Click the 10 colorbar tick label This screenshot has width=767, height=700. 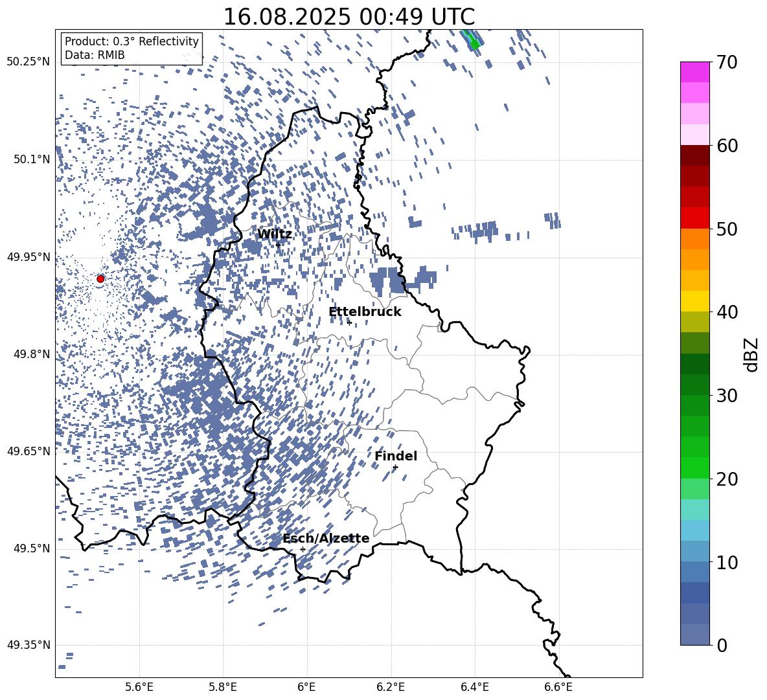[727, 562]
